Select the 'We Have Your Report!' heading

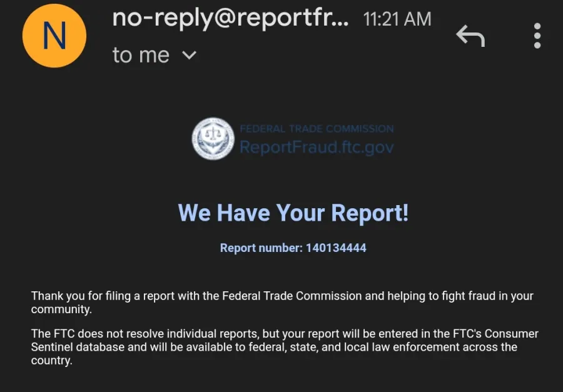293,213
